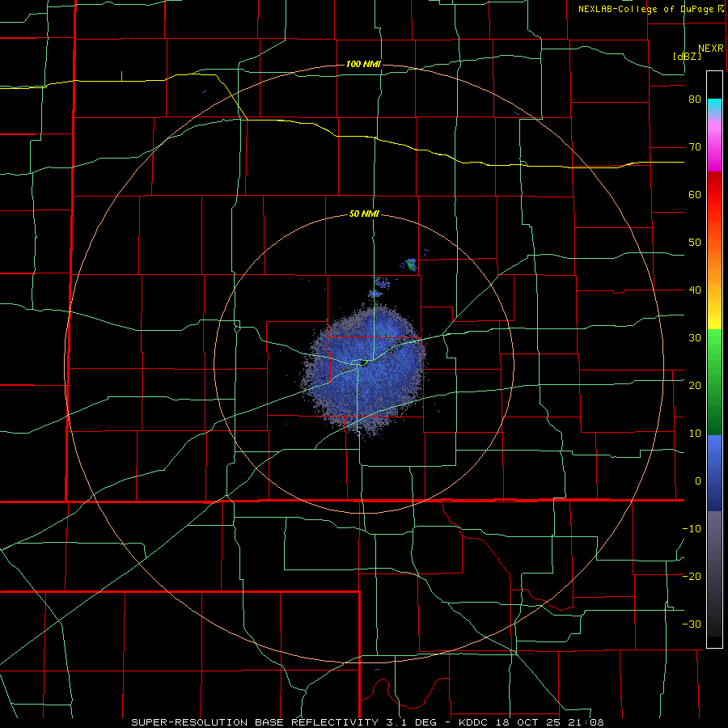Click the 30 dBZ value on the color scale
Viewport: 728px width, 728px height.
(x=695, y=338)
